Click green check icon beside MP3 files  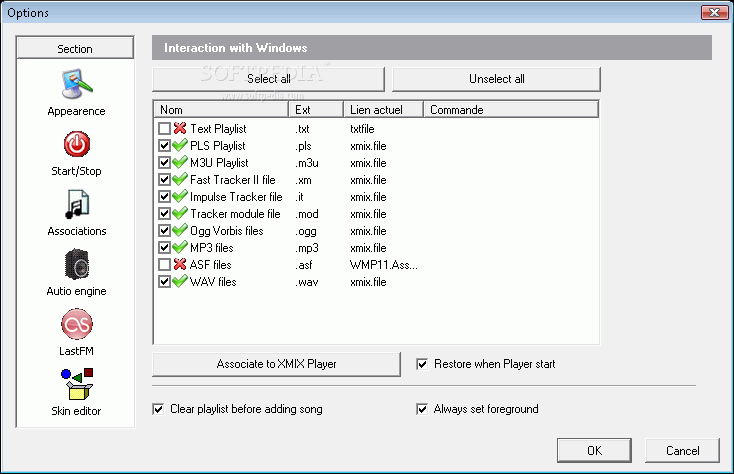[x=180, y=248]
